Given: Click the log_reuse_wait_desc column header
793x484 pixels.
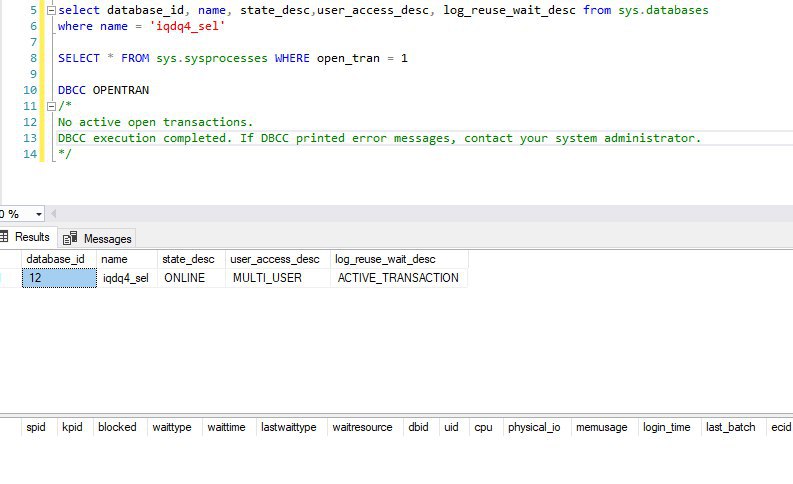Looking at the screenshot, I should coord(399,259).
